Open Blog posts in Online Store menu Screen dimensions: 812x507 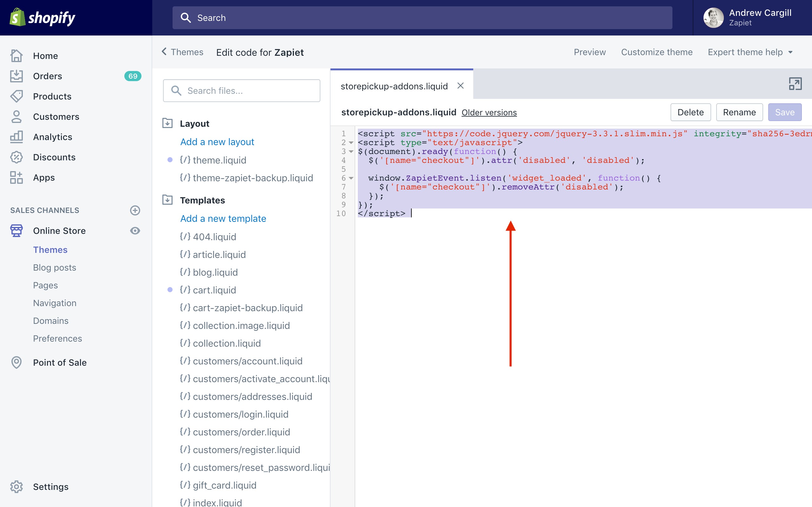54,267
